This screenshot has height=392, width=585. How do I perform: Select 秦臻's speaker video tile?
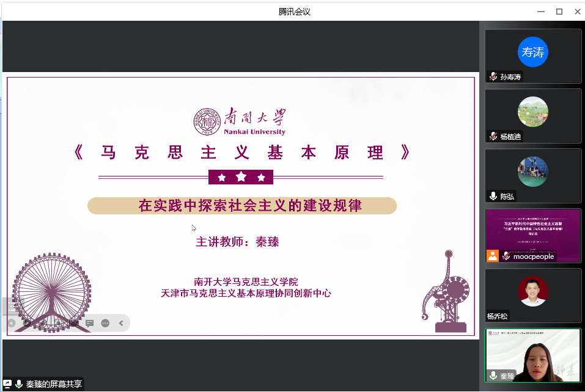[533, 354]
